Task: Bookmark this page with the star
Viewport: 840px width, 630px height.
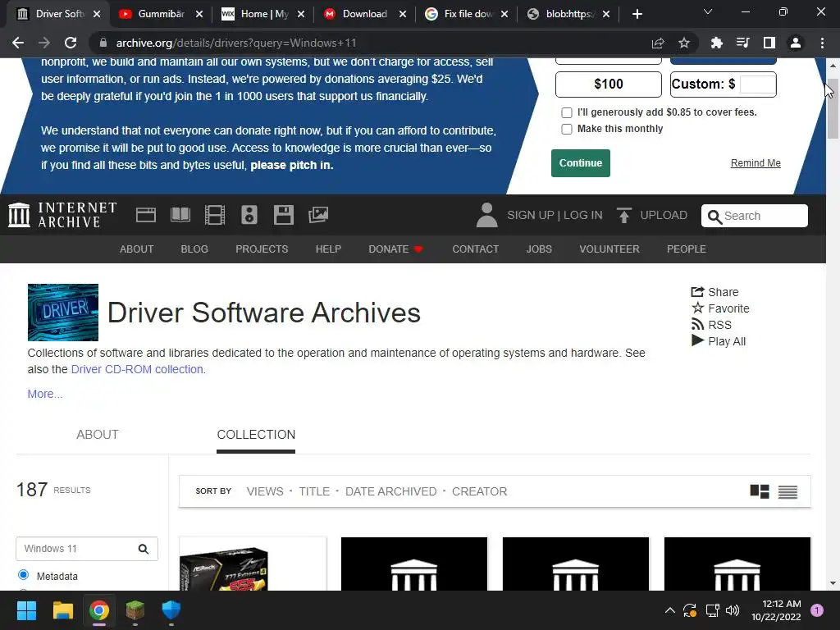Action: point(684,43)
